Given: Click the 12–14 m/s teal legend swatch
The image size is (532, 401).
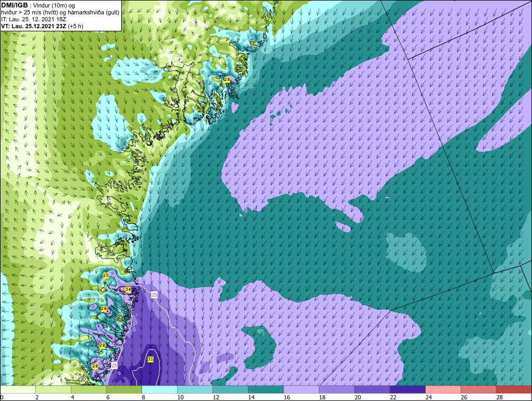Looking at the screenshot, I should (x=230, y=389).
